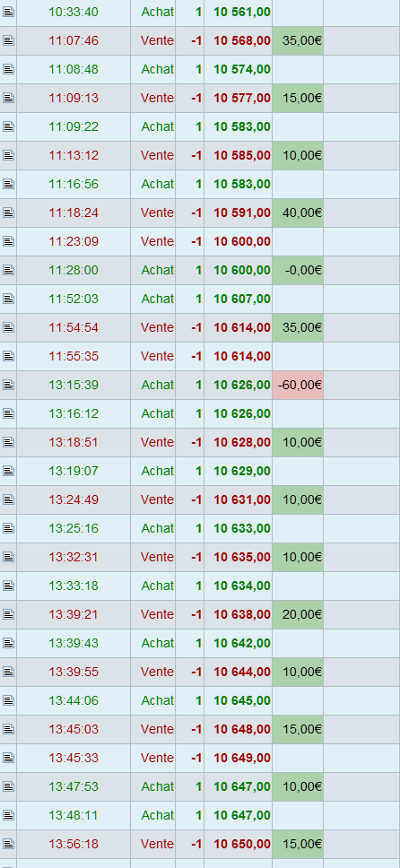Open detail icon for 13:39:21 Vente
Image resolution: width=400 pixels, height=868 pixels.
[x=8, y=614]
